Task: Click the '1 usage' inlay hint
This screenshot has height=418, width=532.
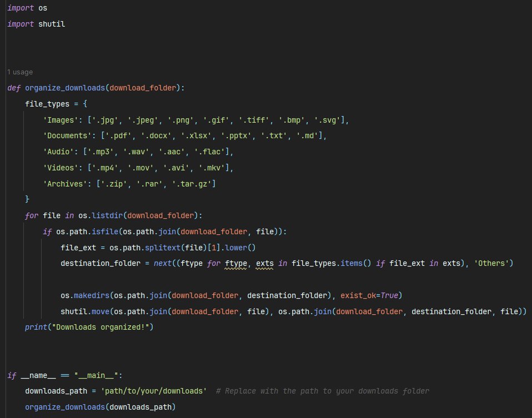Action: (x=20, y=72)
